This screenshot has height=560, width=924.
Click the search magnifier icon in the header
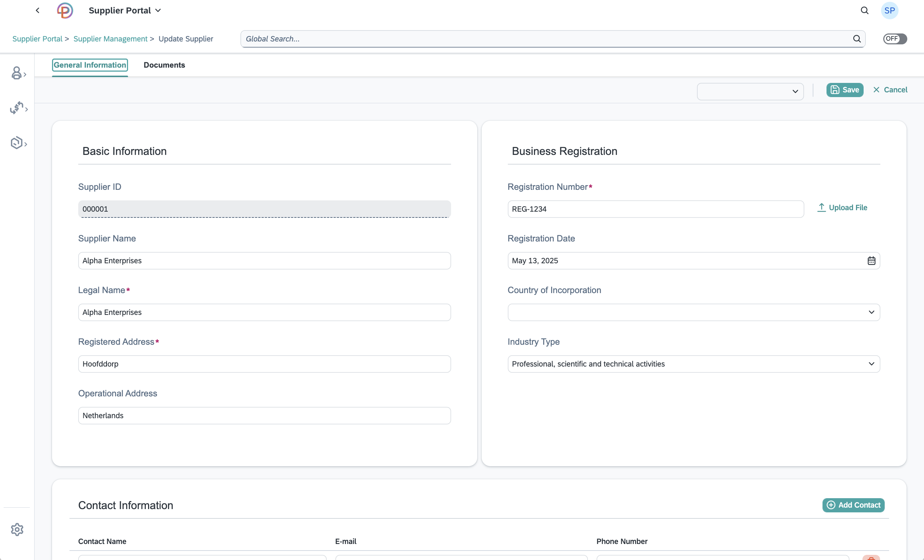point(864,11)
